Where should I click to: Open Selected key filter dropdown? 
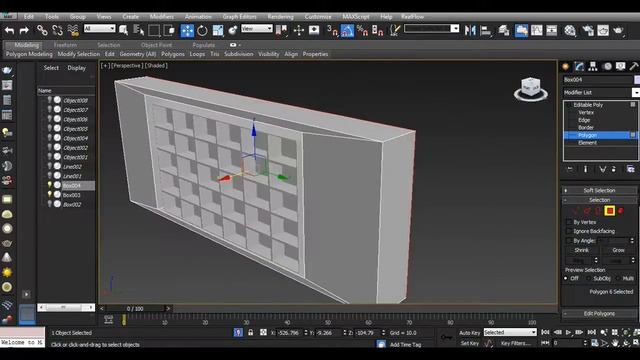pos(510,333)
